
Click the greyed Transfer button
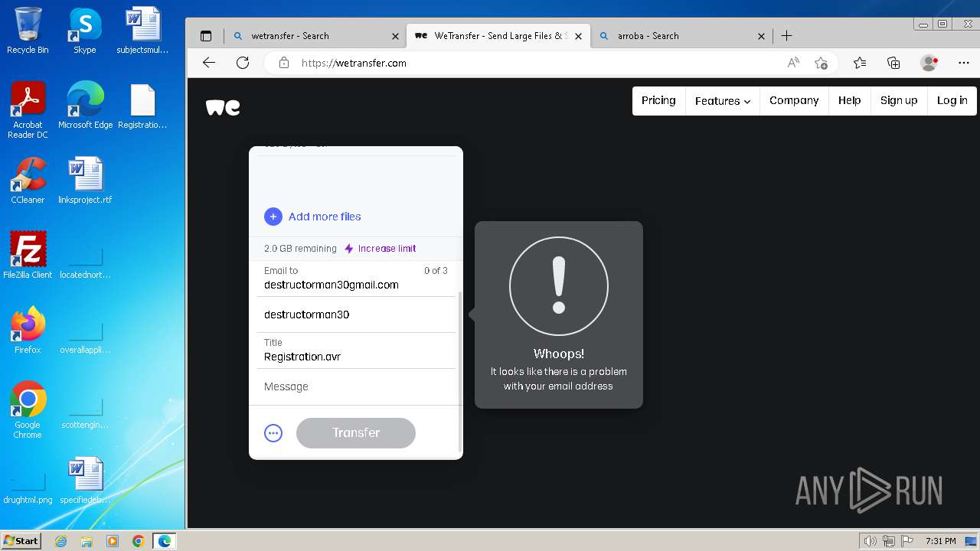click(x=356, y=433)
